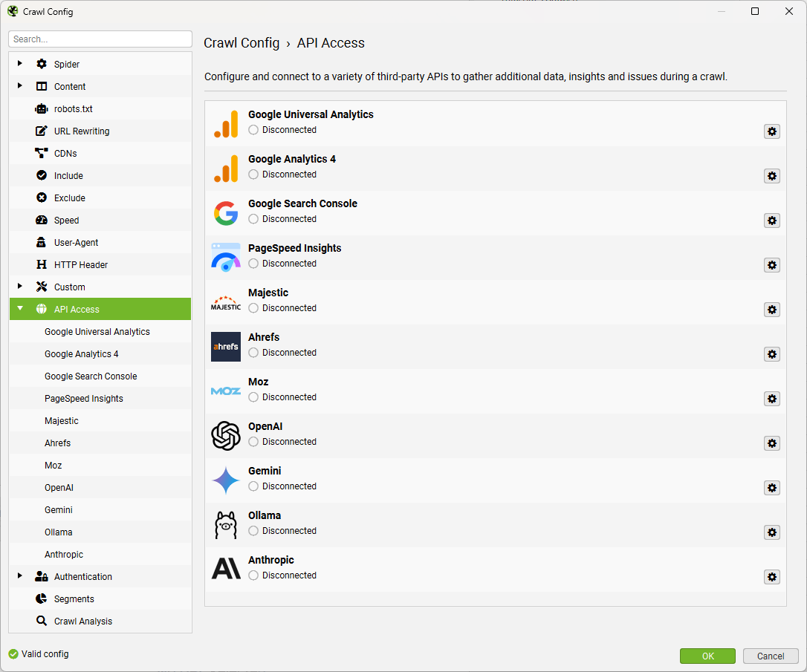807x672 pixels.
Task: Expand the Authentication tree node arrow
Action: pyautogui.click(x=19, y=576)
